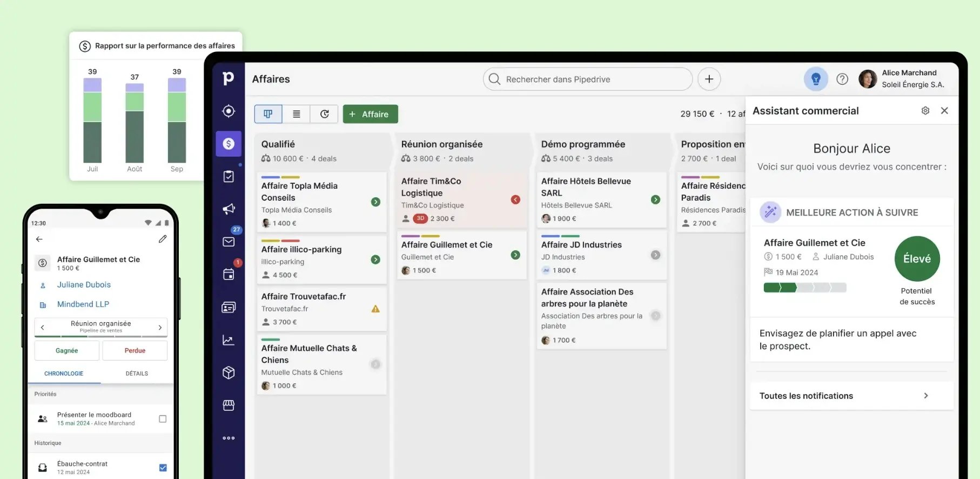Go to previous stage chevron on phone
Image resolution: width=980 pixels, height=479 pixels.
[43, 327]
